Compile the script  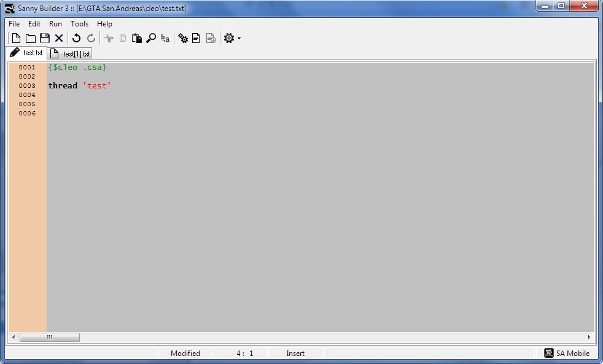click(183, 37)
